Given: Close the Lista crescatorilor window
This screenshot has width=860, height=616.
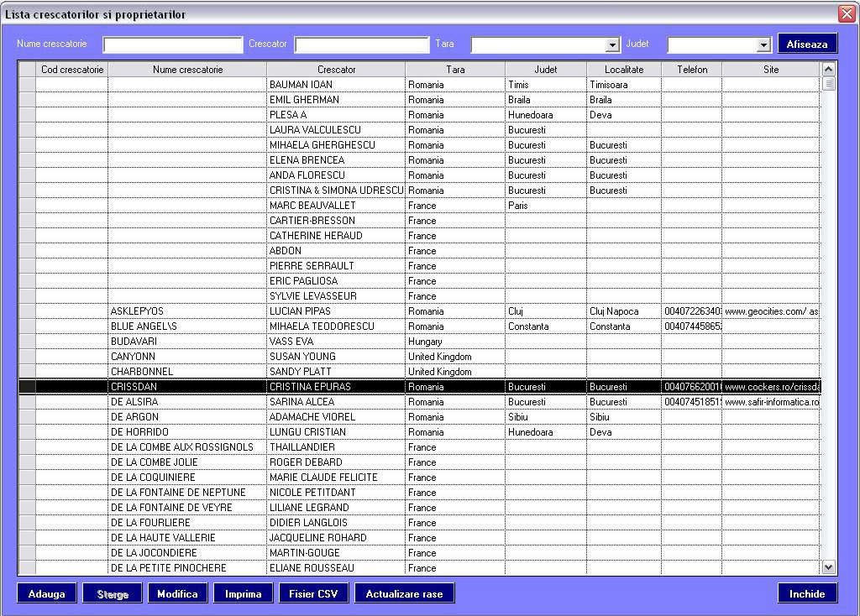Looking at the screenshot, I should pyautogui.click(x=847, y=13).
